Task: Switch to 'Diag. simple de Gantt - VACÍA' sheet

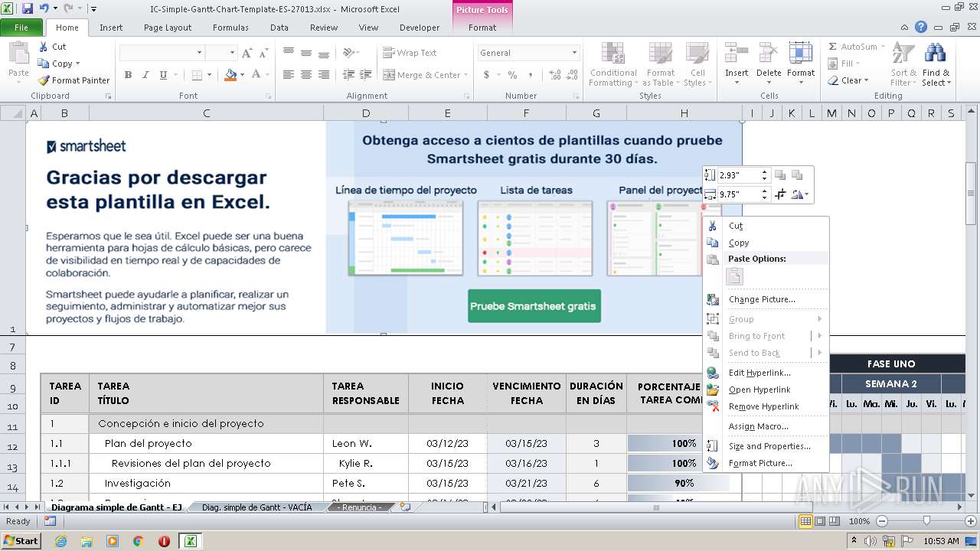Action: [x=256, y=507]
